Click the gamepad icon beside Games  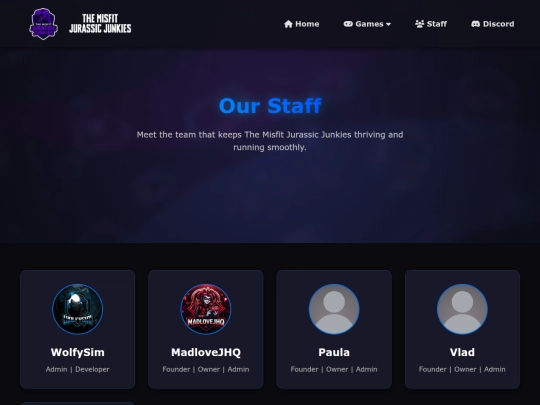pos(348,24)
